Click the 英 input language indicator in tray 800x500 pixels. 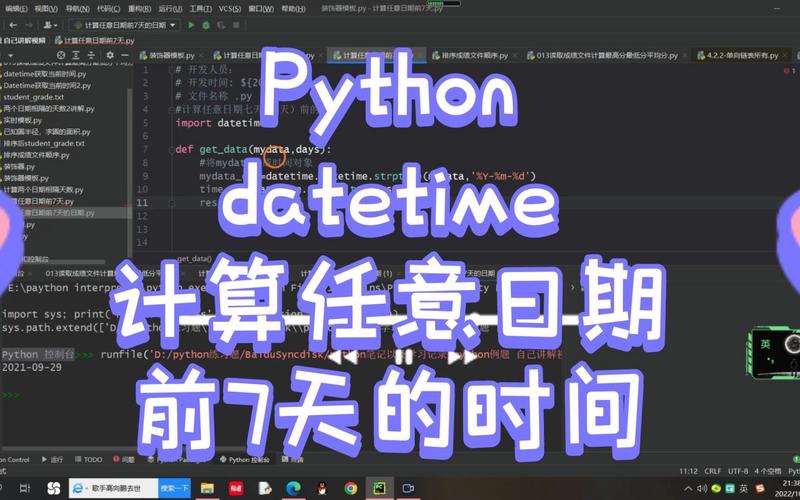pyautogui.click(x=744, y=488)
